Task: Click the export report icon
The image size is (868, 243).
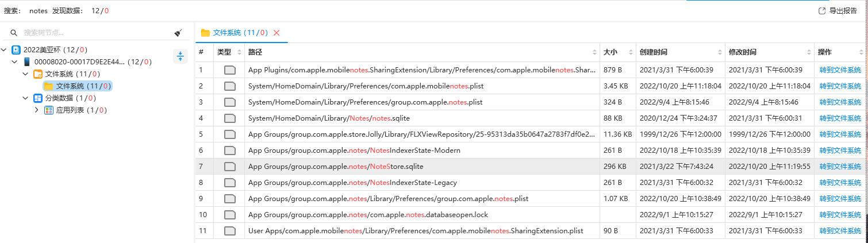Action: (821, 11)
